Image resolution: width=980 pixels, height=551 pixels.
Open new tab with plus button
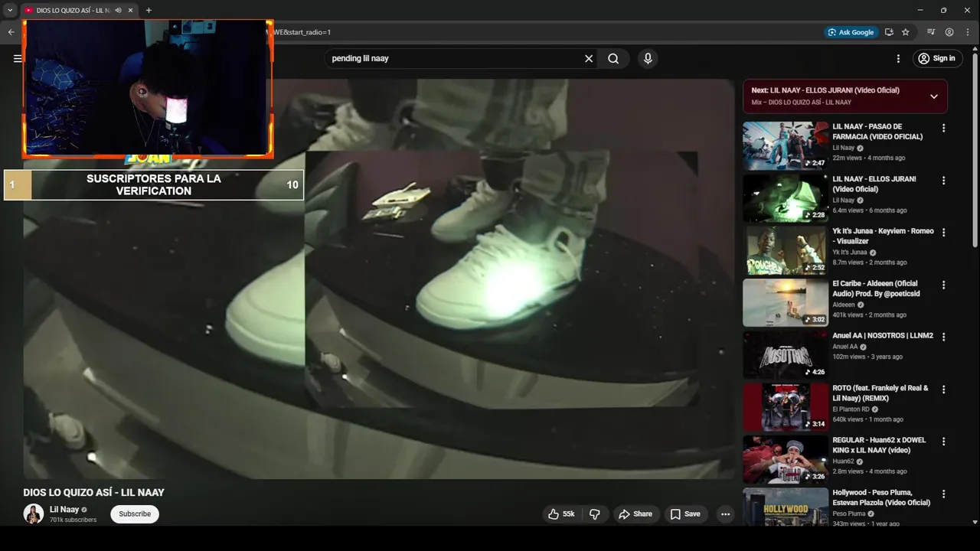149,10
